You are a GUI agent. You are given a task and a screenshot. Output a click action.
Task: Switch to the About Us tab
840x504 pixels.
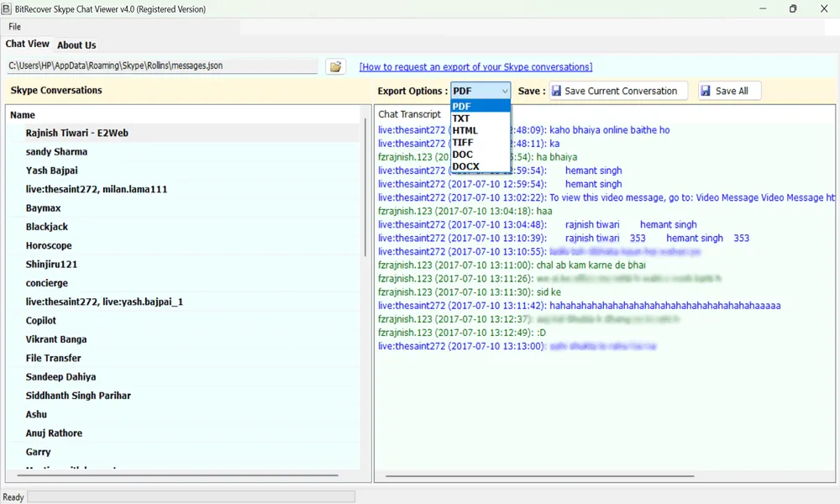[x=76, y=45]
